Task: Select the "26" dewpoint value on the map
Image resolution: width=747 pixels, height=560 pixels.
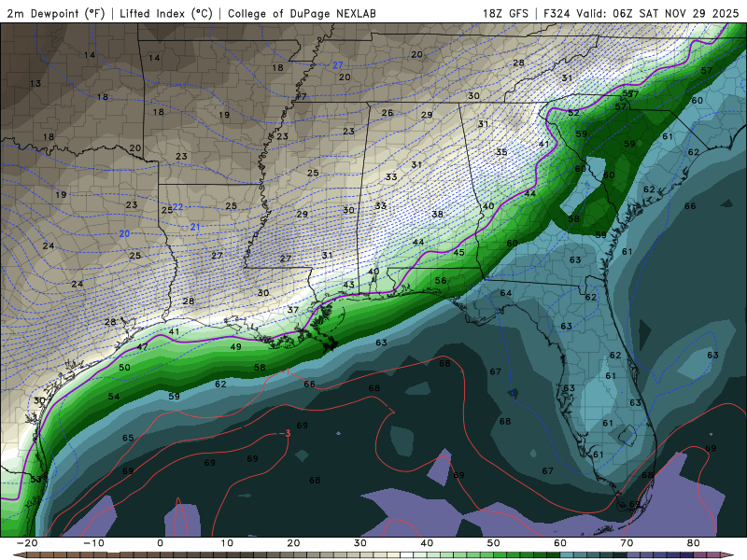Action: [388, 113]
